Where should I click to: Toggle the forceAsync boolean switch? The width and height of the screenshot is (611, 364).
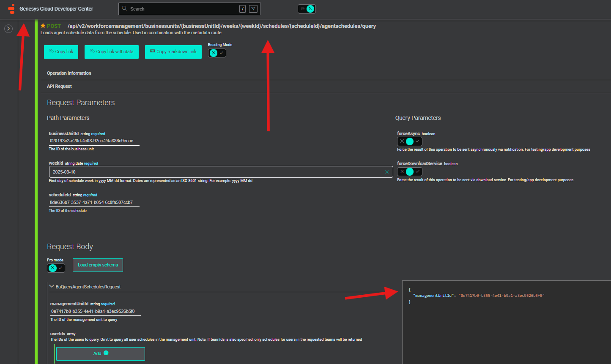(409, 141)
